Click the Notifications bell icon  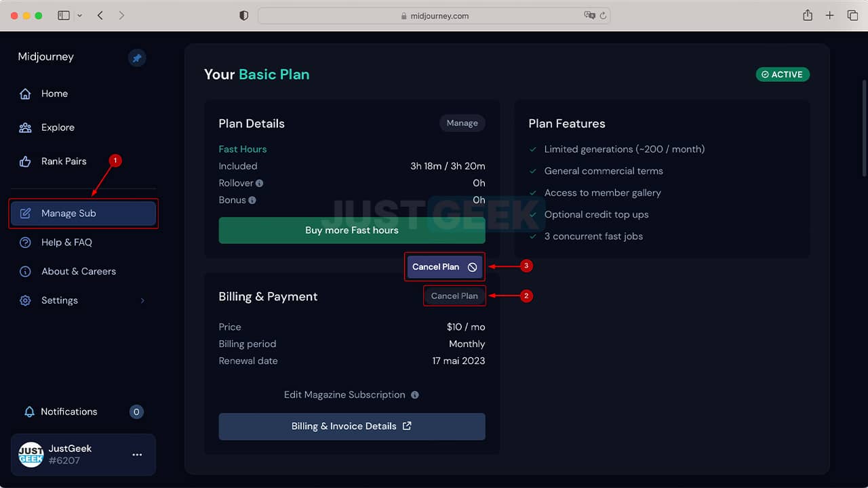point(29,411)
